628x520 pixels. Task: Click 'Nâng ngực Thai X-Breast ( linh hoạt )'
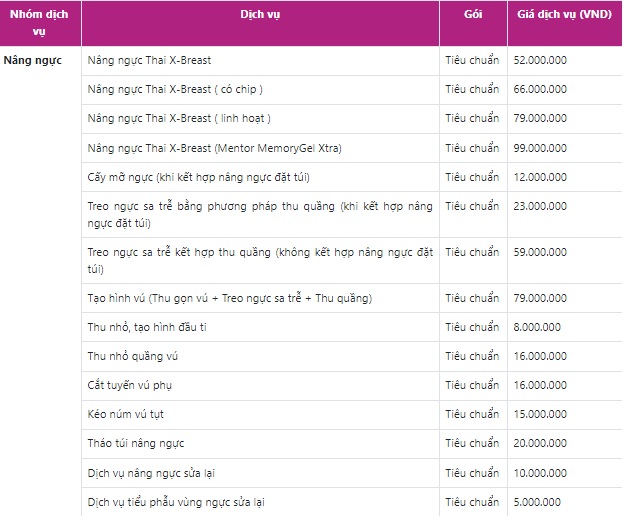coord(179,119)
